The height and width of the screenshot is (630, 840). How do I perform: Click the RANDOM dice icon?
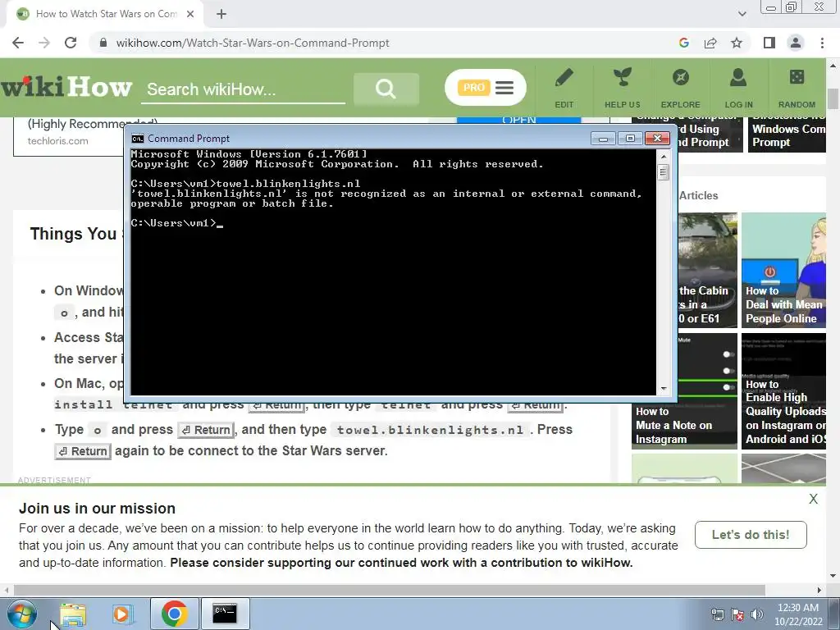point(797,77)
